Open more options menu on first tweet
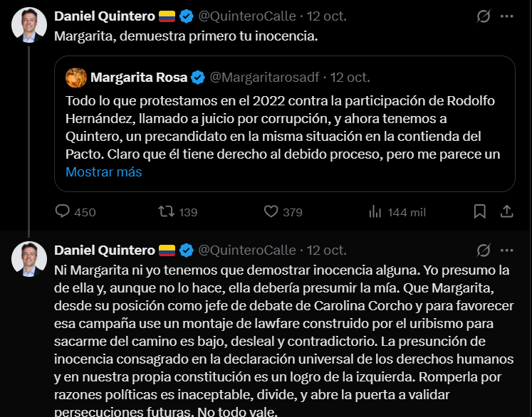The height and width of the screenshot is (417, 532). (x=507, y=16)
